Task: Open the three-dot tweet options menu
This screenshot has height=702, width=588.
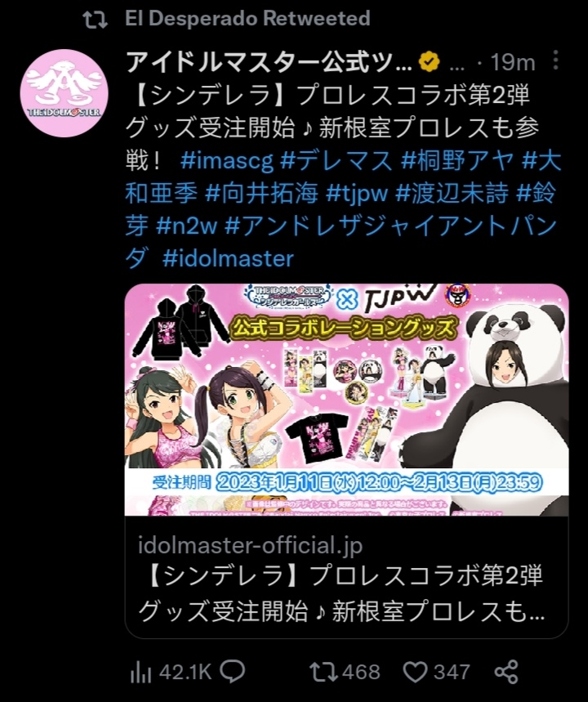Action: tap(555, 60)
